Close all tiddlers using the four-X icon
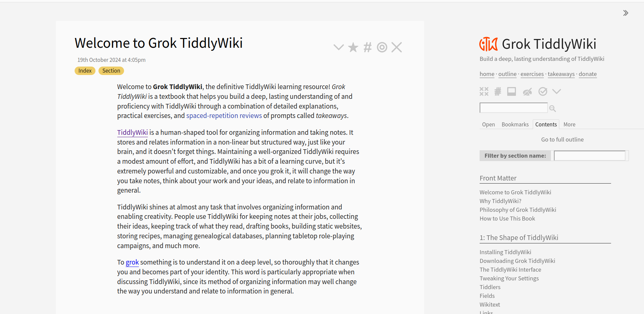 click(x=484, y=91)
